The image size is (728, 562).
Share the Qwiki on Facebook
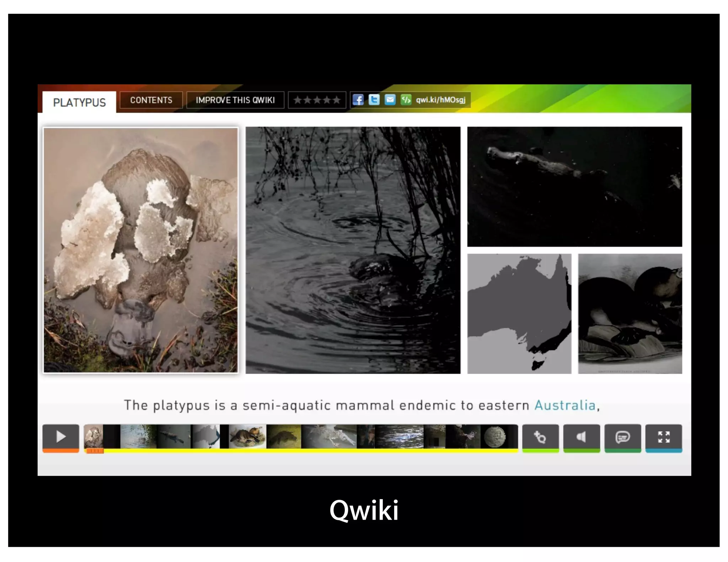[x=358, y=100]
